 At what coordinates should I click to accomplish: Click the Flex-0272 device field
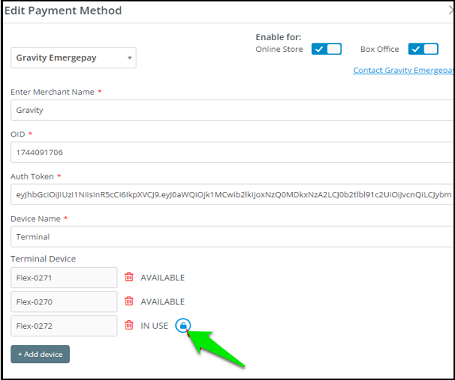tap(64, 326)
